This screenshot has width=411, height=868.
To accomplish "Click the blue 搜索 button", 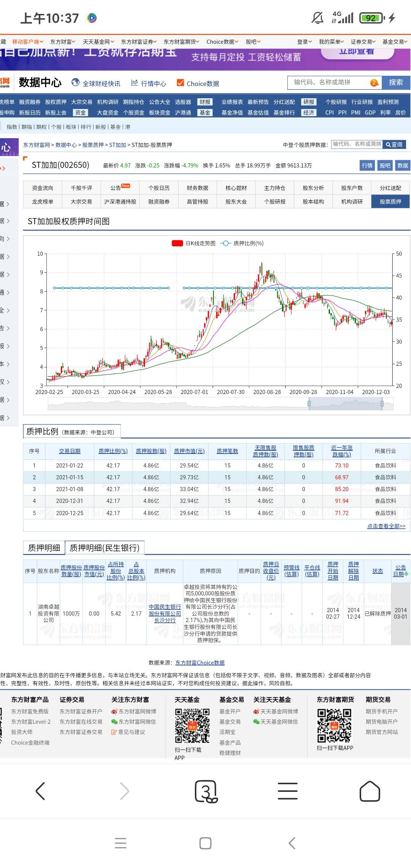I will (396, 82).
